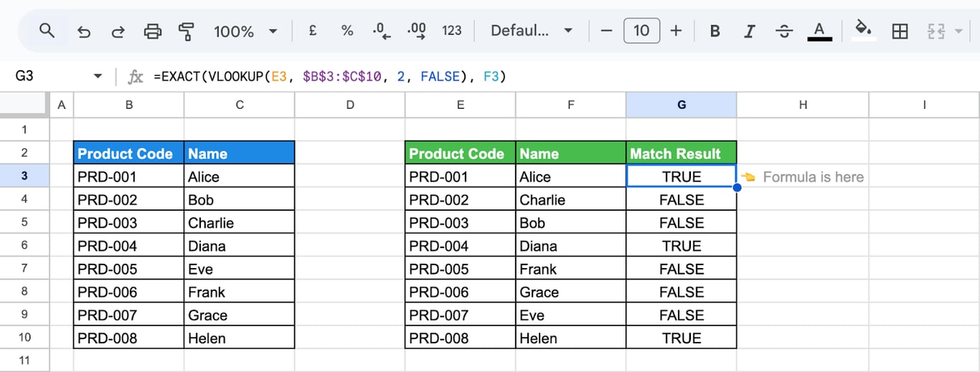Select cell containing Charlie in column F

[571, 199]
